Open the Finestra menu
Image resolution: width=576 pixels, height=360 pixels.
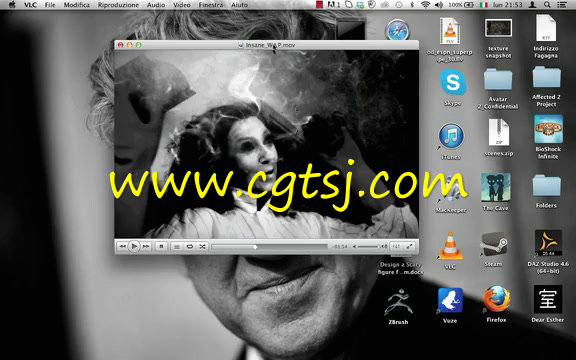pos(211,5)
